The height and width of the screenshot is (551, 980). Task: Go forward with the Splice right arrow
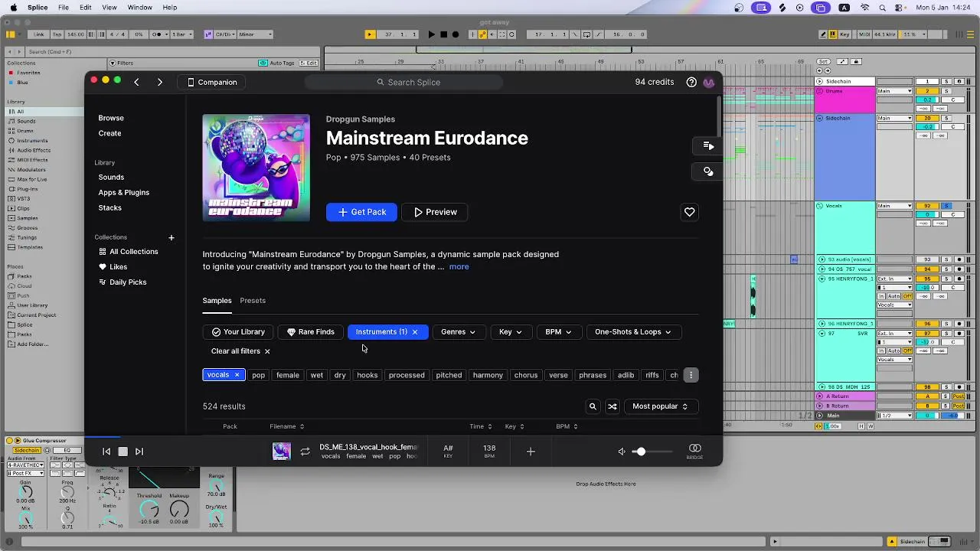coord(160,82)
